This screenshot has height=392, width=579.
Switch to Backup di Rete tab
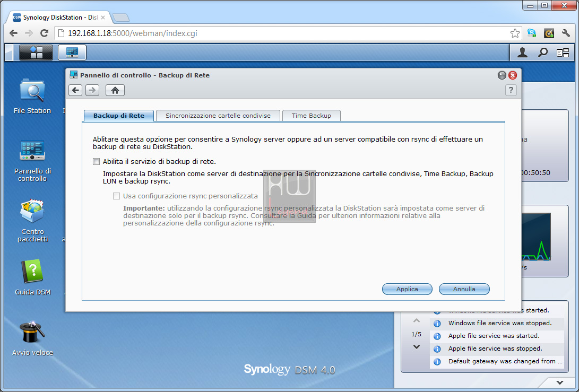(x=119, y=116)
